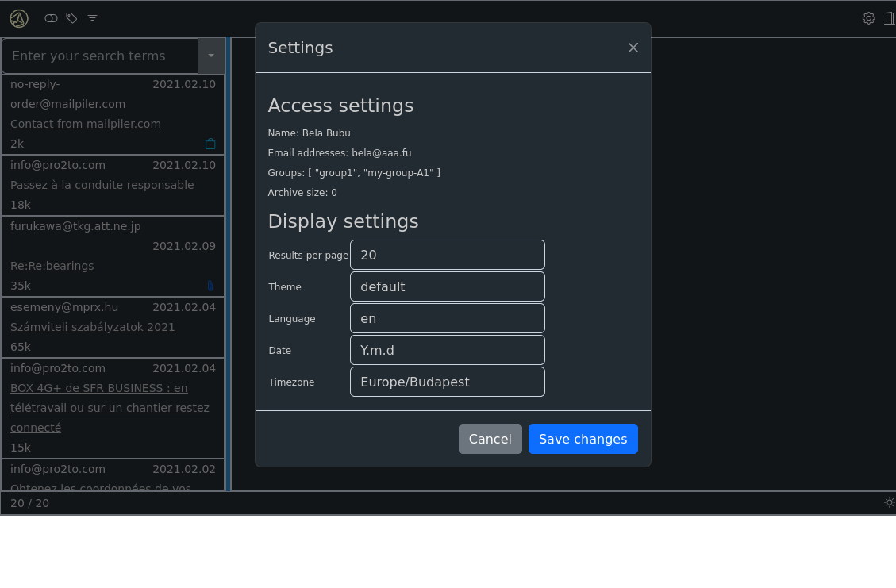
Task: Open the 'Contact from mailpiler.com' email
Action: tap(86, 124)
